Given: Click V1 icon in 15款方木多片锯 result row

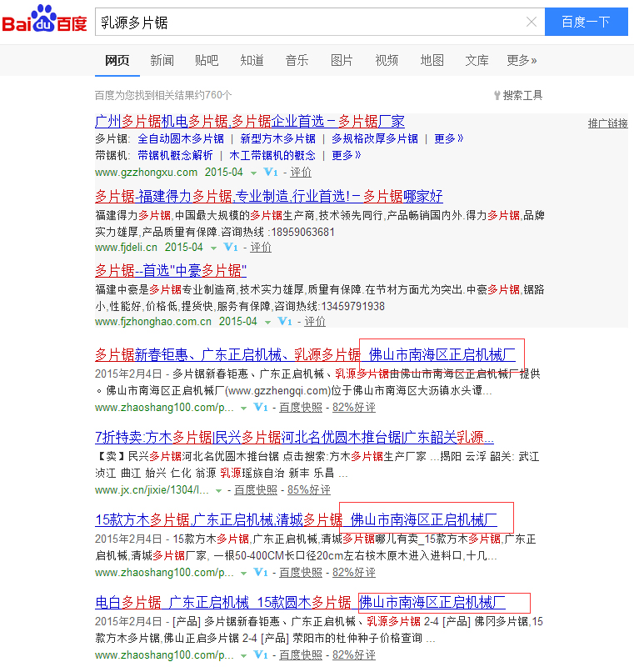Looking at the screenshot, I should point(261,573).
